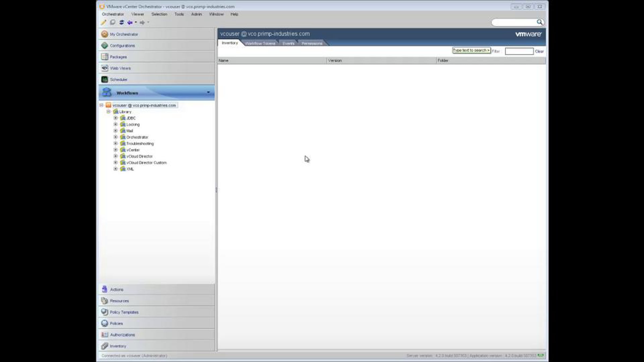
Task: Open the Window menu
Action: 216,14
